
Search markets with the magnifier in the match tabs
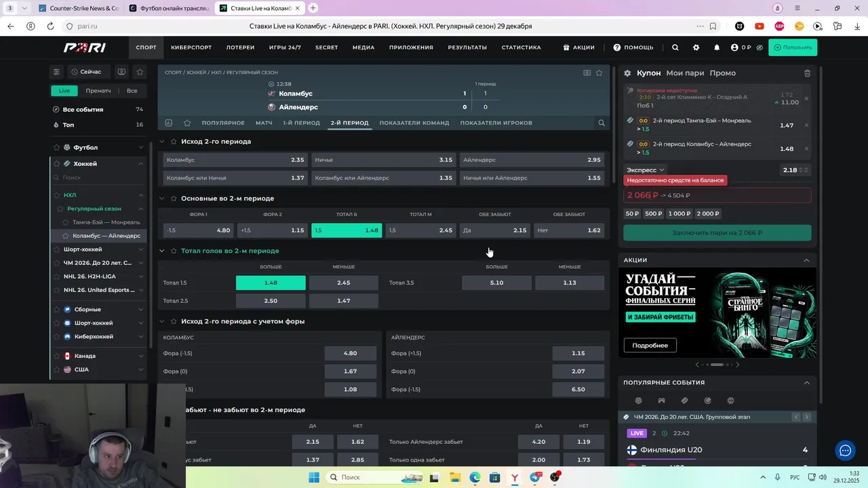click(x=601, y=123)
